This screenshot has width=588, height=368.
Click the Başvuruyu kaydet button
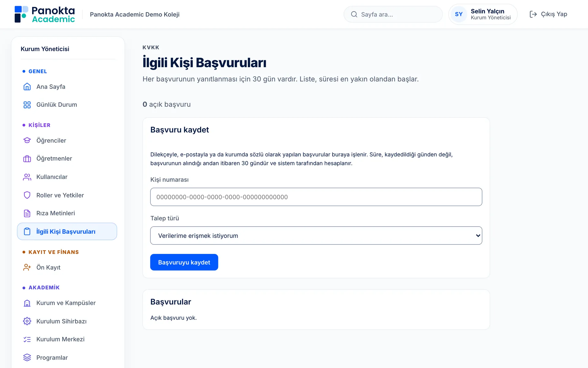[184, 262]
